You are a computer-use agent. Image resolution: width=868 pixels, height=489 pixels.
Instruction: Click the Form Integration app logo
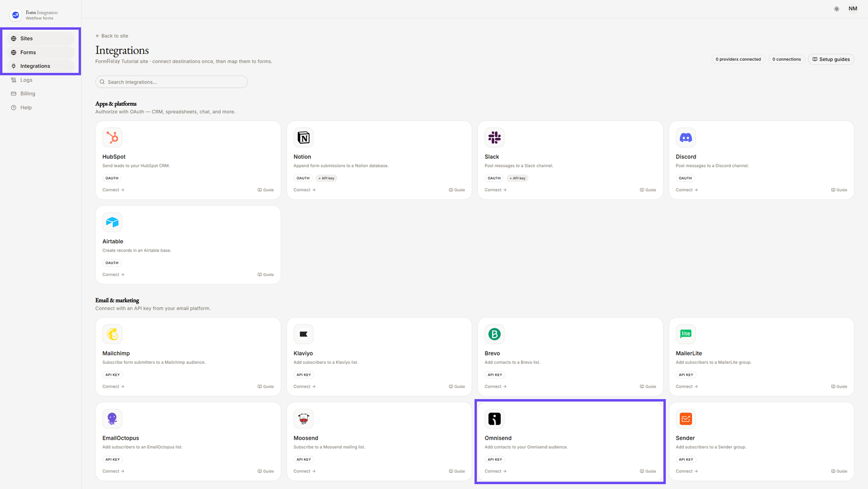[16, 15]
